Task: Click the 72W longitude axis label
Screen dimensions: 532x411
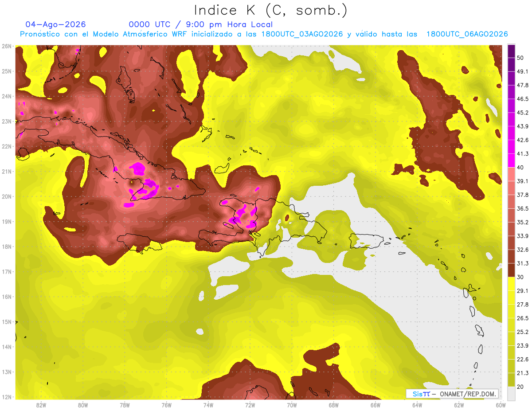Action: pos(250,405)
